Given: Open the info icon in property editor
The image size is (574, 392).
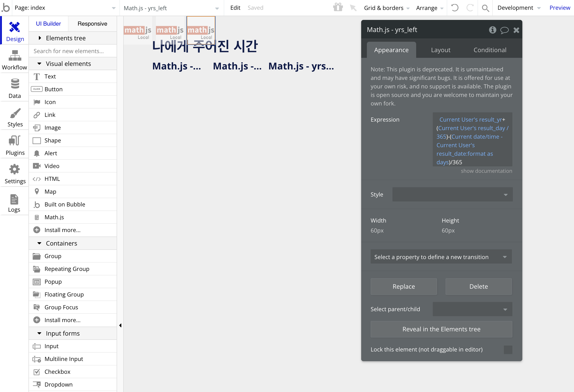Looking at the screenshot, I should click(492, 30).
